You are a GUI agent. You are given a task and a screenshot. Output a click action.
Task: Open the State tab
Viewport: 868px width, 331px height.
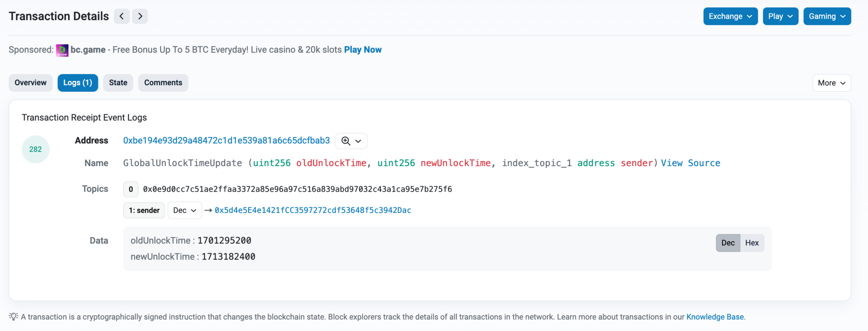coord(118,83)
